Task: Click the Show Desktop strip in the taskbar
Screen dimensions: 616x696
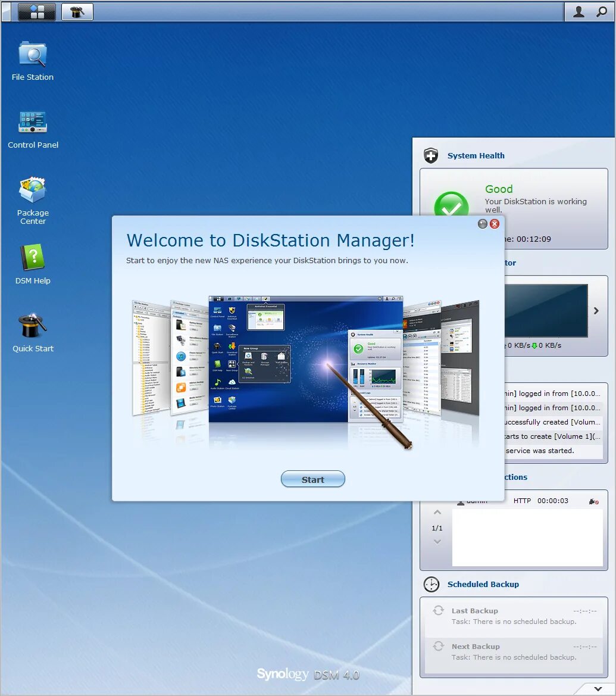Action: click(6, 11)
